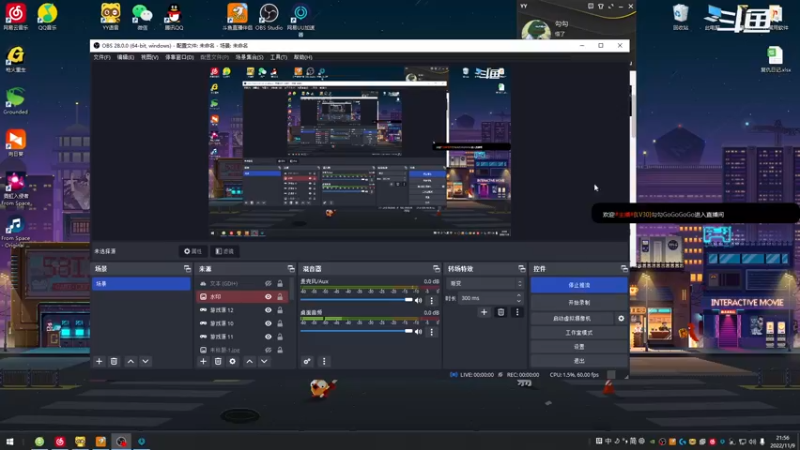Show the hidden 文本 (GDI+) source
Screen dimensions: 800x450
click(268, 283)
